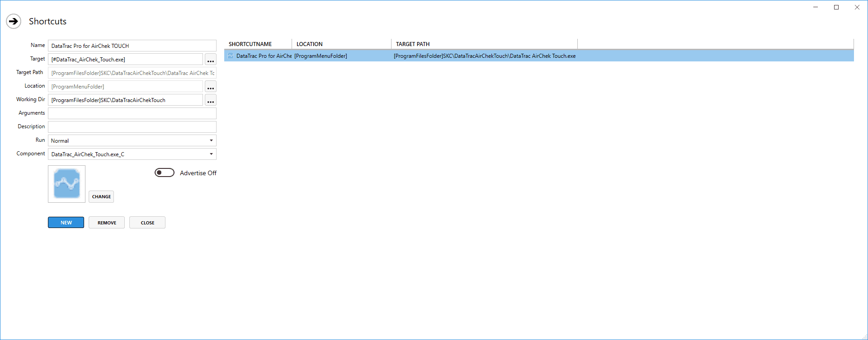Open the Target browse ellipsis button
Viewport: 868px width, 340px height.
210,60
